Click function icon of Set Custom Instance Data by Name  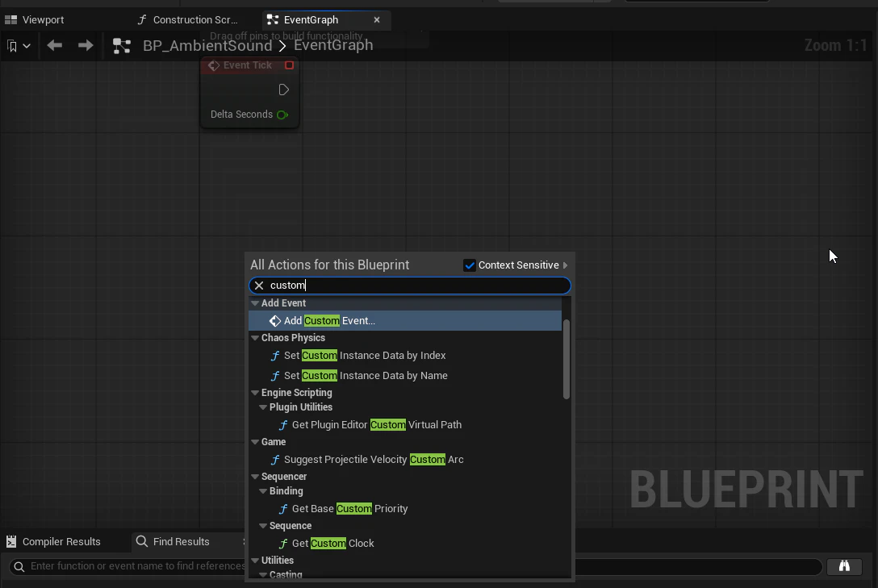tap(275, 376)
